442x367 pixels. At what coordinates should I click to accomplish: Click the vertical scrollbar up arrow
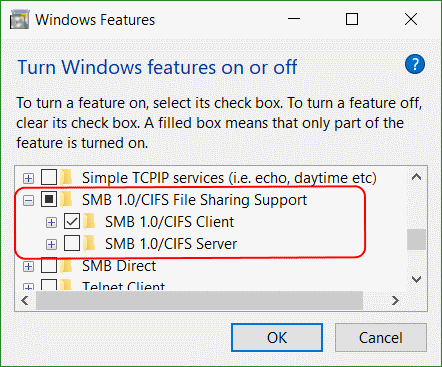pyautogui.click(x=416, y=177)
